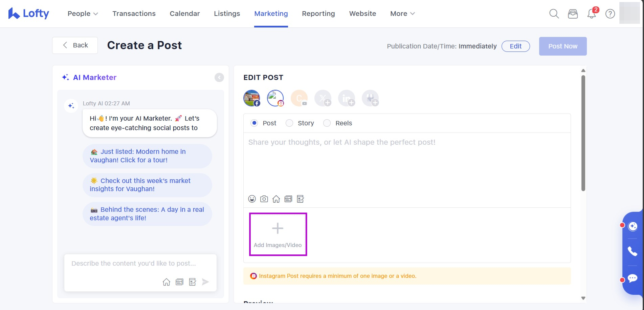Open the notifications bell
Image resolution: width=644 pixels, height=310 pixels.
point(592,14)
